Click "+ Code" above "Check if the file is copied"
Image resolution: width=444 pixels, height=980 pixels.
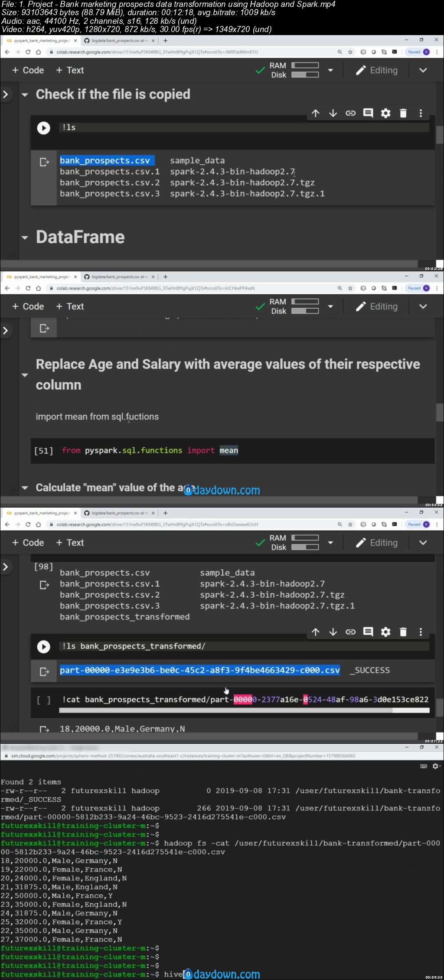28,70
